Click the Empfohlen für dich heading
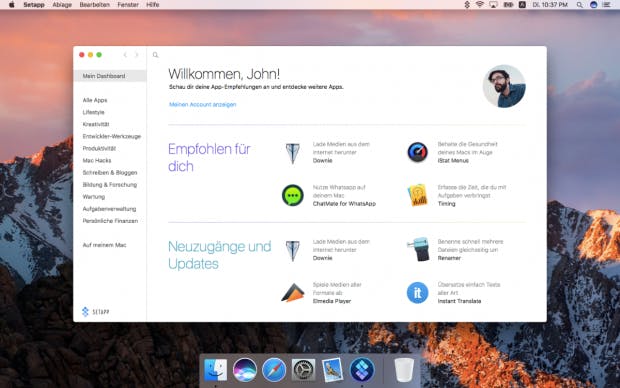The height and width of the screenshot is (388, 620). pyautogui.click(x=209, y=157)
